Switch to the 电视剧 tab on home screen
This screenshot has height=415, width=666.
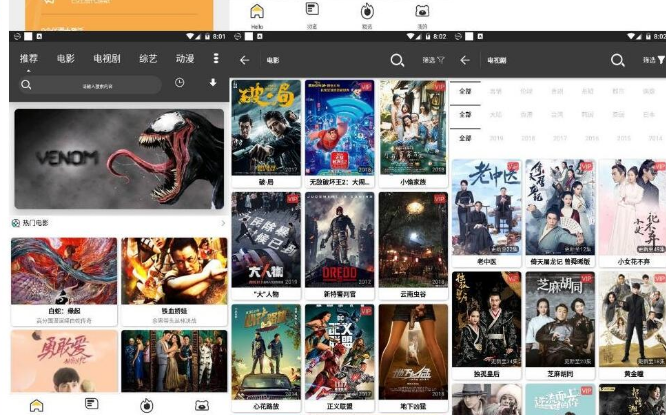[107, 58]
